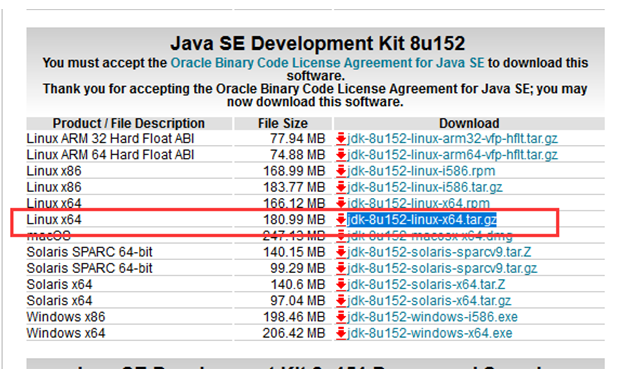
Task: Download jdk-8u152-windows-x64.exe
Action: click(x=430, y=333)
